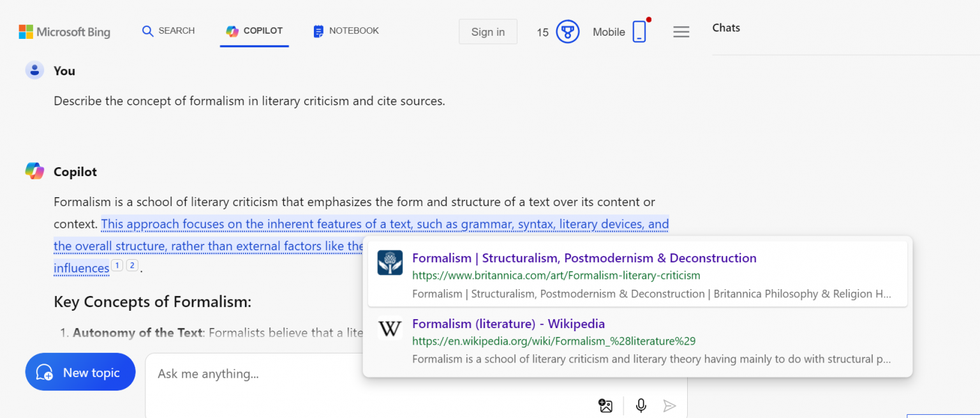Click the Wikipedia favicon
980x418 pixels.
(x=390, y=329)
